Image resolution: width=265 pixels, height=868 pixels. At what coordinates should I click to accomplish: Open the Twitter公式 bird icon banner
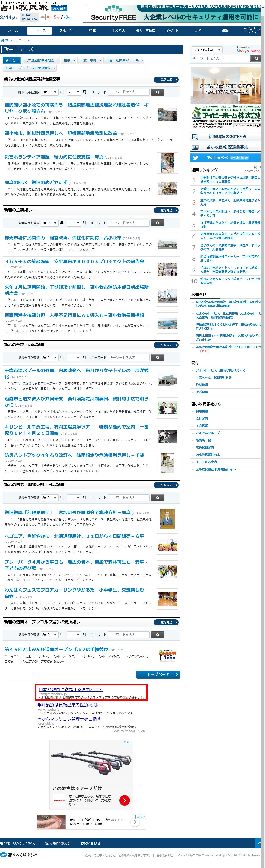(196, 157)
